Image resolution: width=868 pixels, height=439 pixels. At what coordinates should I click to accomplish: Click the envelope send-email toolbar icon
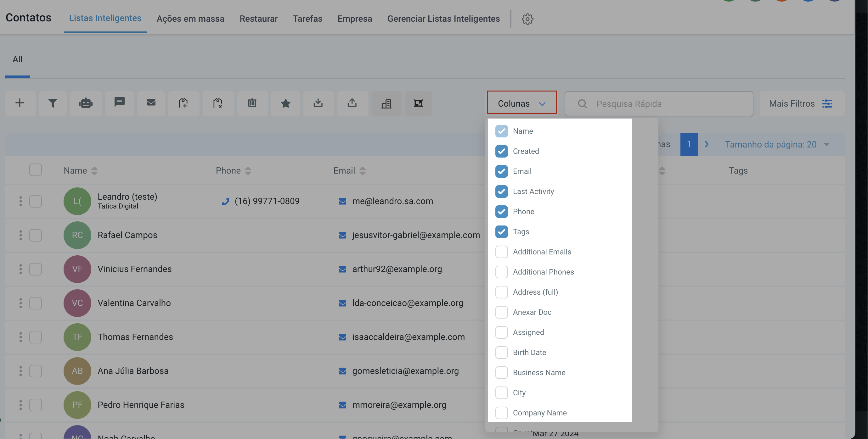151,102
